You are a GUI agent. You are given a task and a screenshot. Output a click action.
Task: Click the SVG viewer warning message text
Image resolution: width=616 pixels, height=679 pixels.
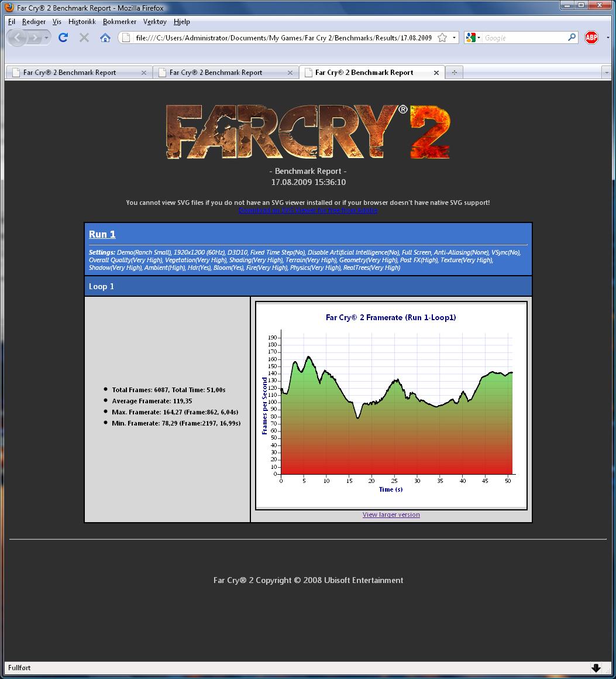(x=308, y=203)
